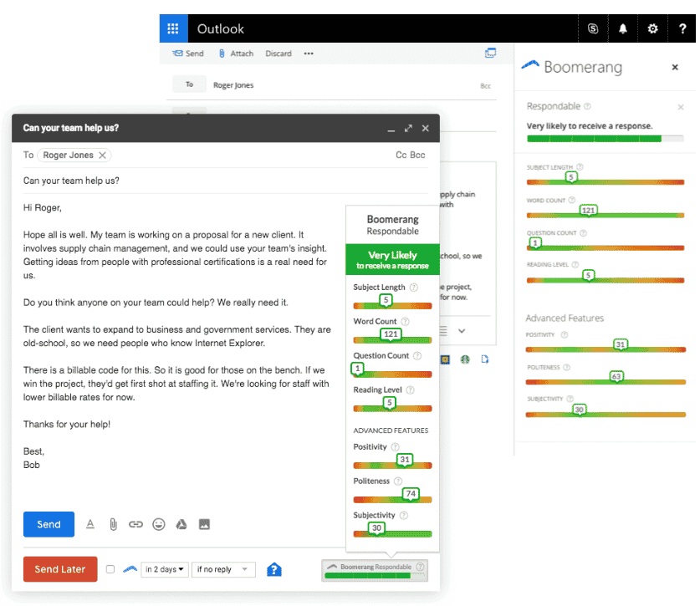Click the Very Likely response banner
700x606 pixels.
(392, 260)
